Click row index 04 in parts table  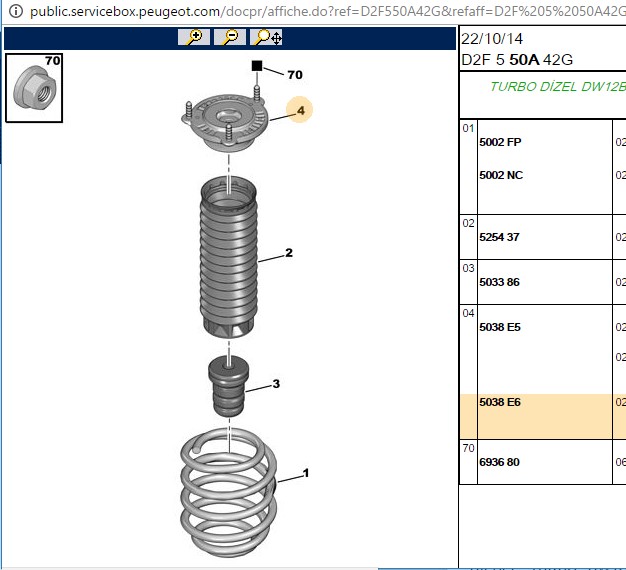coord(468,313)
